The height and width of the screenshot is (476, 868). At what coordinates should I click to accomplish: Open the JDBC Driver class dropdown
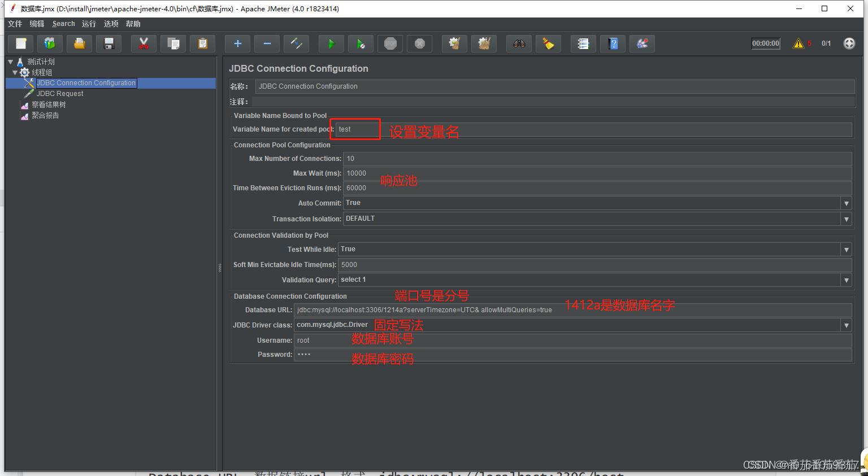click(x=846, y=325)
